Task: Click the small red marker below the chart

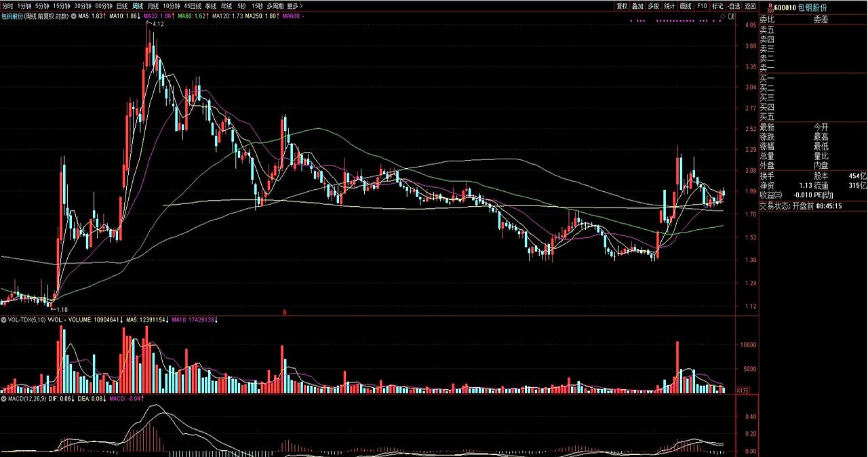Action: tap(285, 312)
